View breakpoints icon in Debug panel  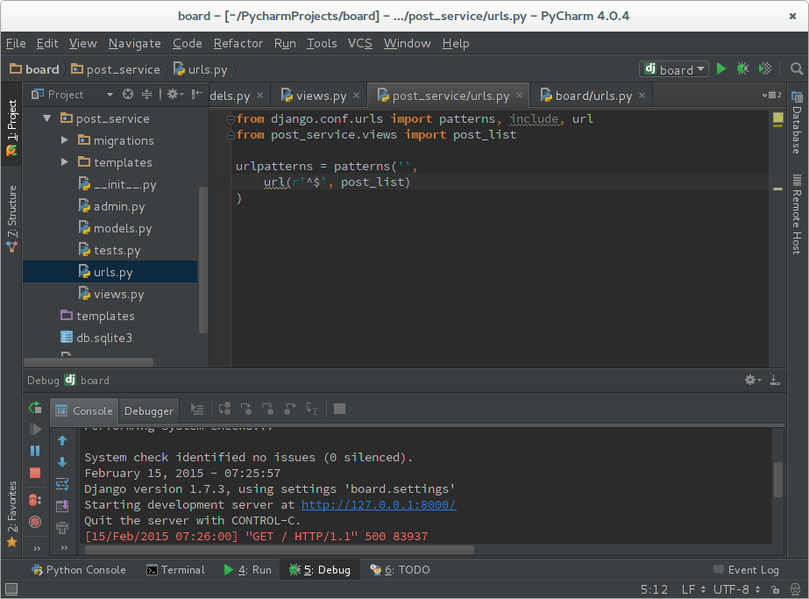pyautogui.click(x=35, y=500)
